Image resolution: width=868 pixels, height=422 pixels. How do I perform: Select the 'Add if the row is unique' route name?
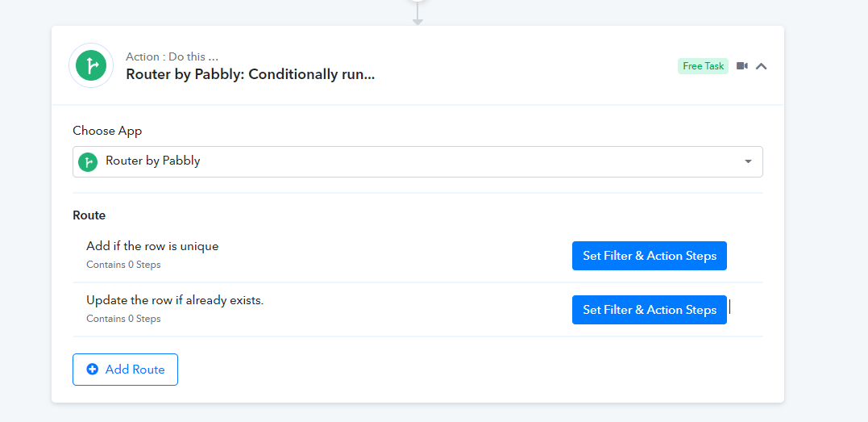point(152,246)
